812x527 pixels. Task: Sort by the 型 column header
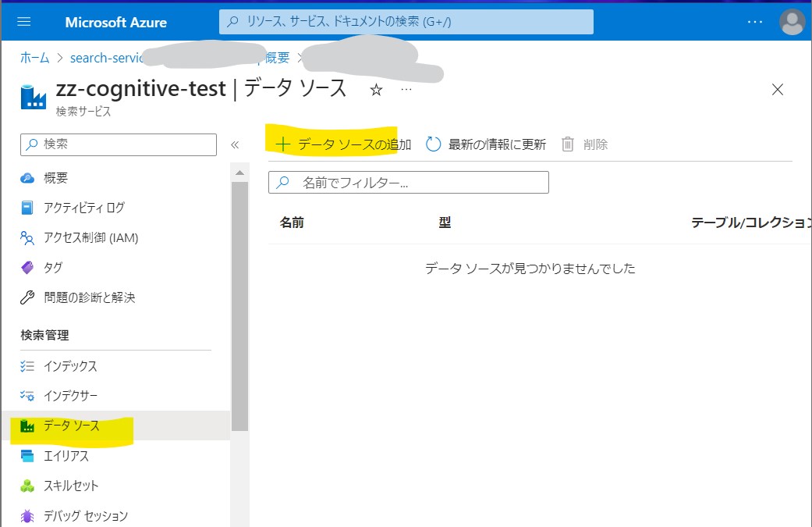tap(445, 223)
